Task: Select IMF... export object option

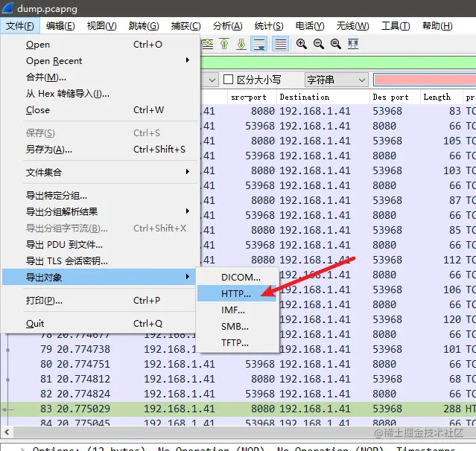Action: [238, 310]
